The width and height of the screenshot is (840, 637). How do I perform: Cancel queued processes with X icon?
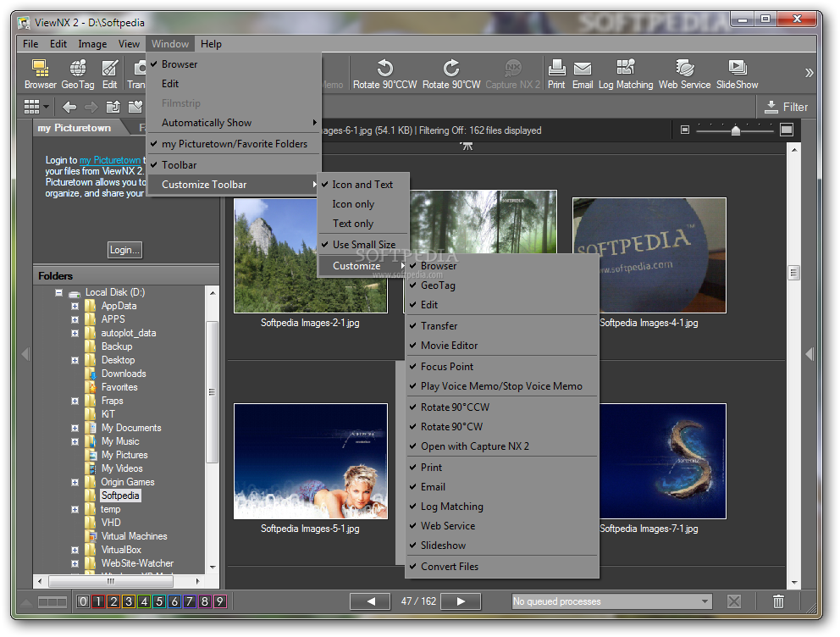(734, 601)
